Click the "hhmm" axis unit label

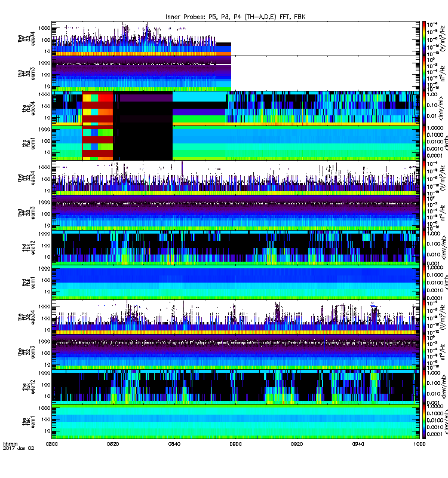click(x=10, y=444)
